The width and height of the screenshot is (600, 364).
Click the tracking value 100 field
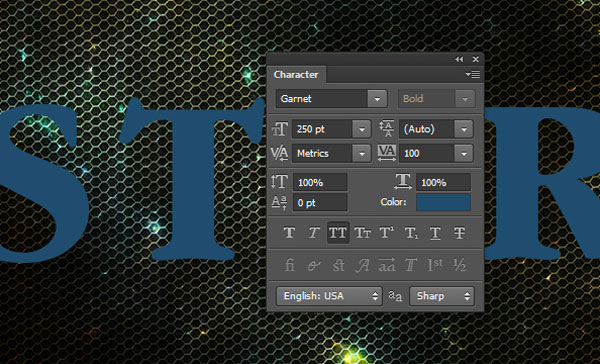(427, 153)
